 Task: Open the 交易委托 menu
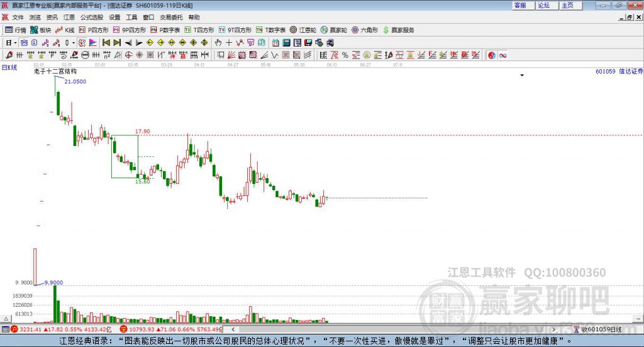[171, 17]
